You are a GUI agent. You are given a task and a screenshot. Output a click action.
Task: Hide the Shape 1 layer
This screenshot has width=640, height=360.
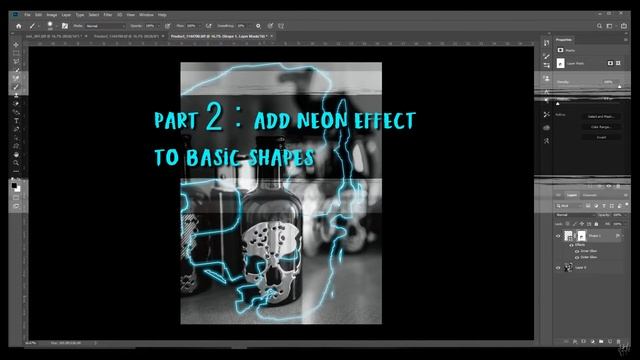558,236
